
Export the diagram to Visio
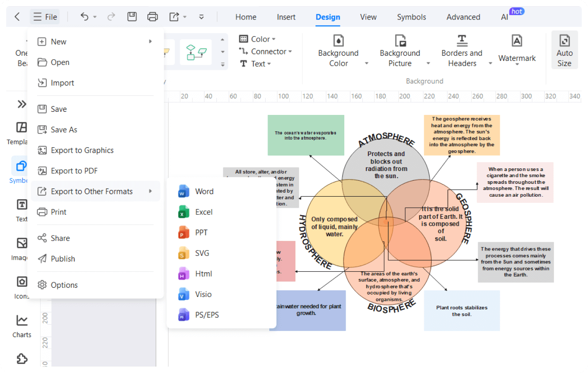[221, 294]
